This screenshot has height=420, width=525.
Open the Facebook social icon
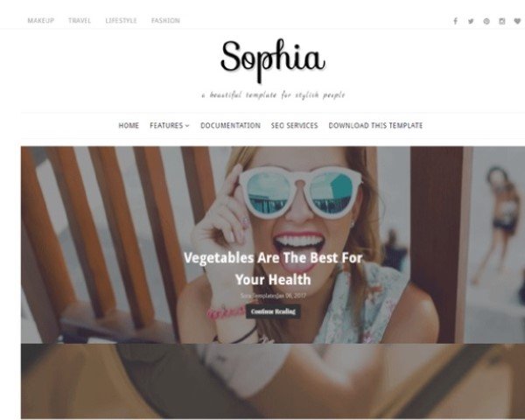(455, 21)
